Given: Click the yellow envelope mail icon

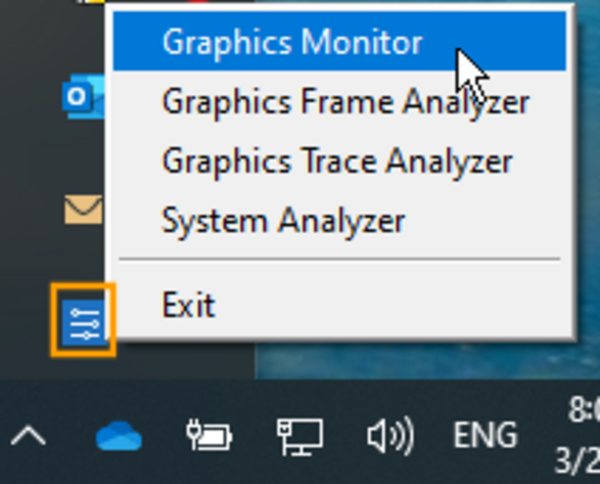Looking at the screenshot, I should tap(82, 209).
